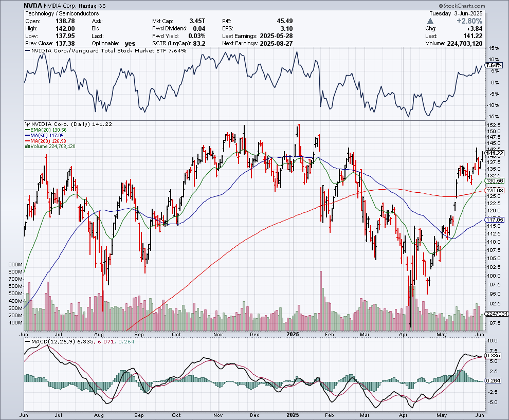Click Nov on the price chart date axis
The image size is (509, 420).
pyautogui.click(x=218, y=334)
